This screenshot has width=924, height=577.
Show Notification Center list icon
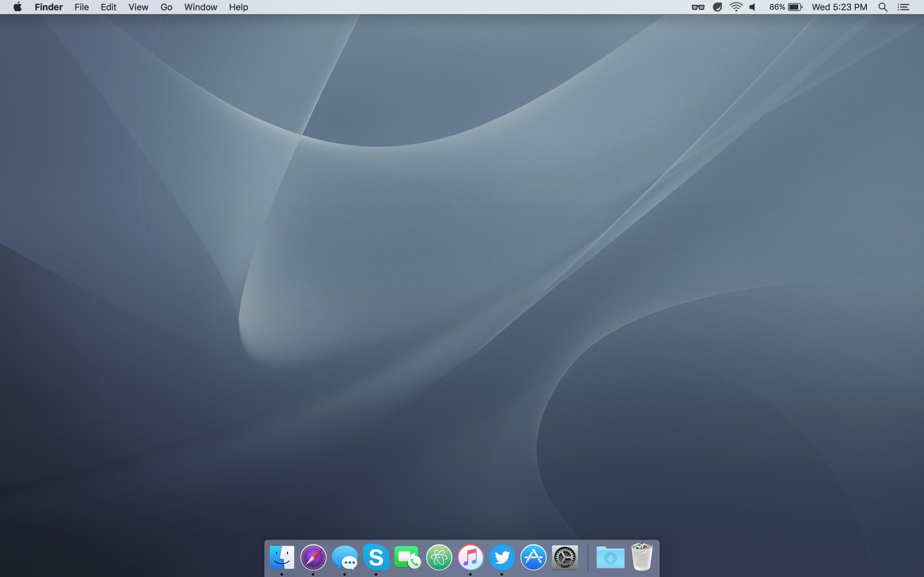[x=903, y=7]
